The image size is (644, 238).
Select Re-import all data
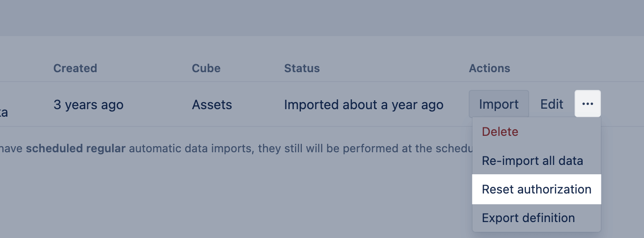[532, 161]
